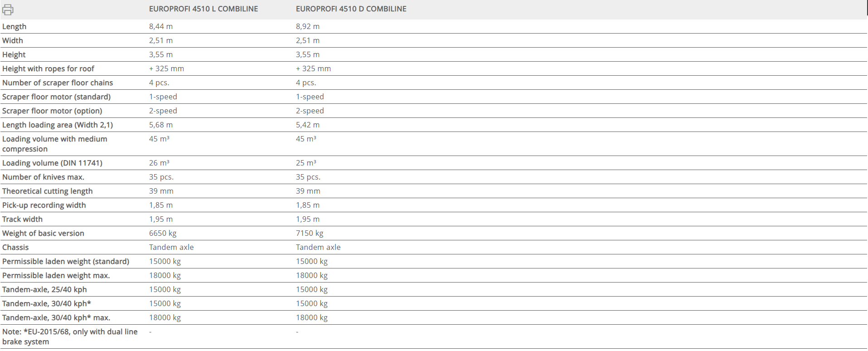Click the 8,92 m length value
The height and width of the screenshot is (351, 868).
(308, 27)
